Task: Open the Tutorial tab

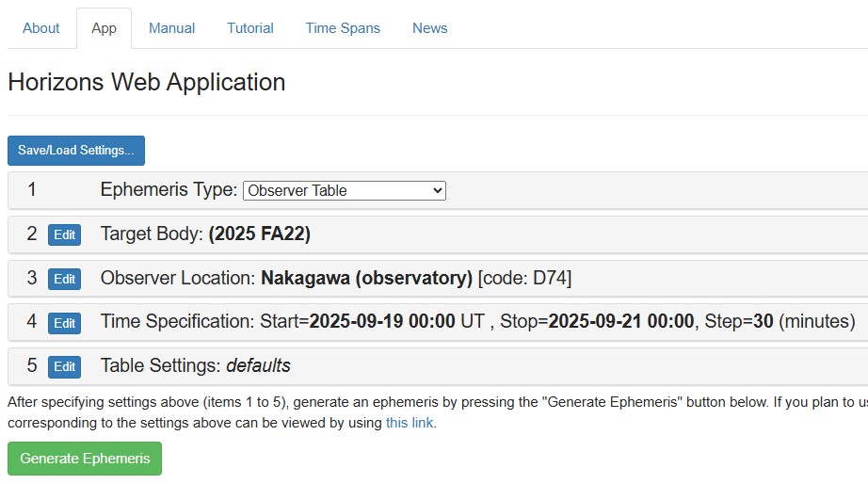Action: tap(250, 28)
